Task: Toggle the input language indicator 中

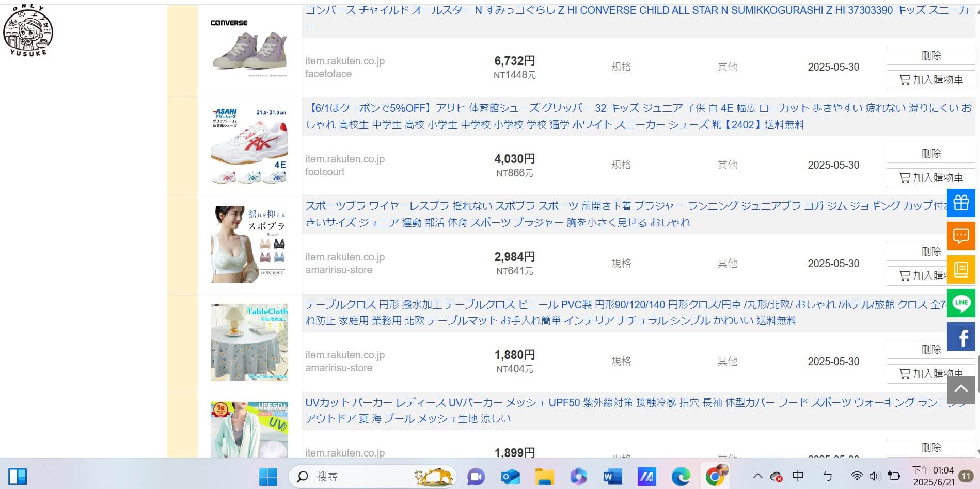Action: pyautogui.click(x=798, y=477)
